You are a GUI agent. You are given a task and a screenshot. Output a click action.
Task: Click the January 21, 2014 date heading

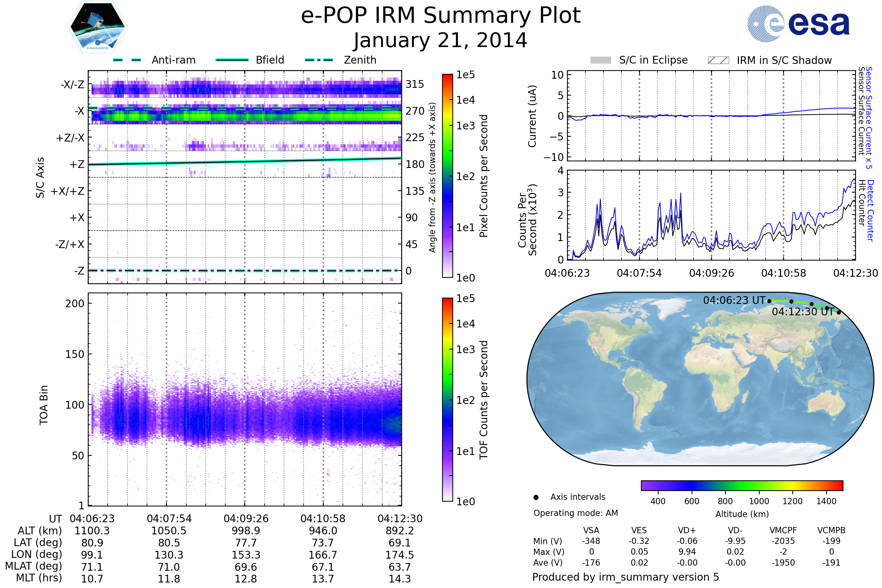click(441, 40)
